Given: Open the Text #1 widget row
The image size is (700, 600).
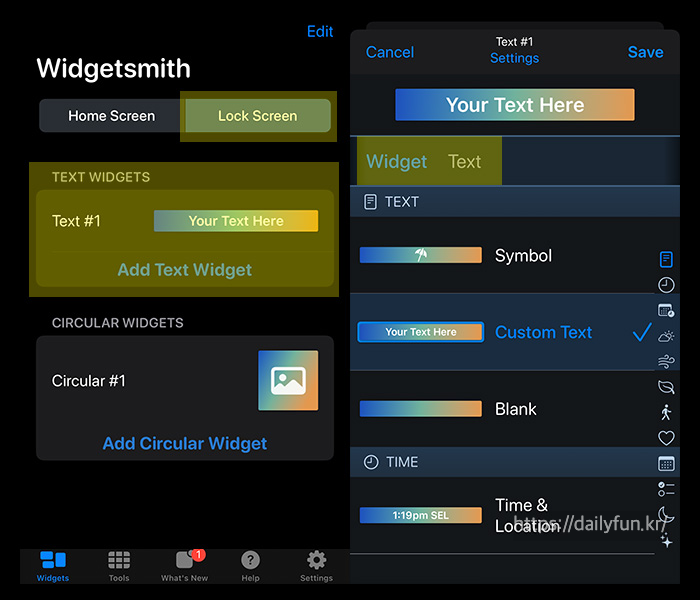Looking at the screenshot, I should (185, 221).
